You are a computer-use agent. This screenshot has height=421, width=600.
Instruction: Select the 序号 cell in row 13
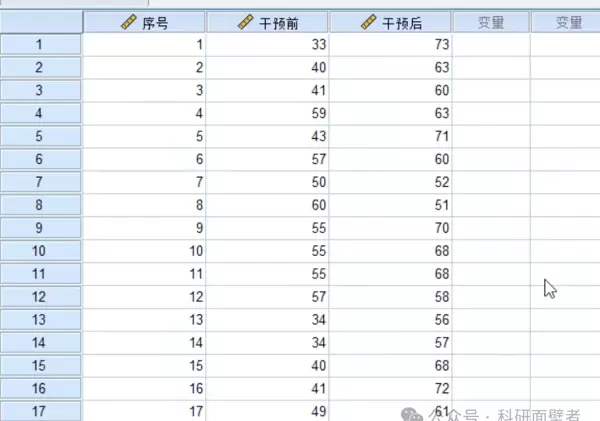click(144, 319)
